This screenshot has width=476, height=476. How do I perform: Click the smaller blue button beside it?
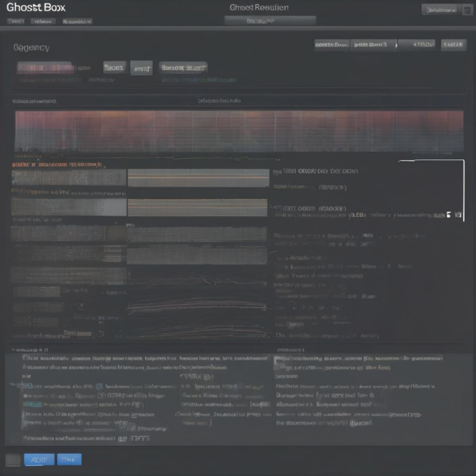point(69,460)
